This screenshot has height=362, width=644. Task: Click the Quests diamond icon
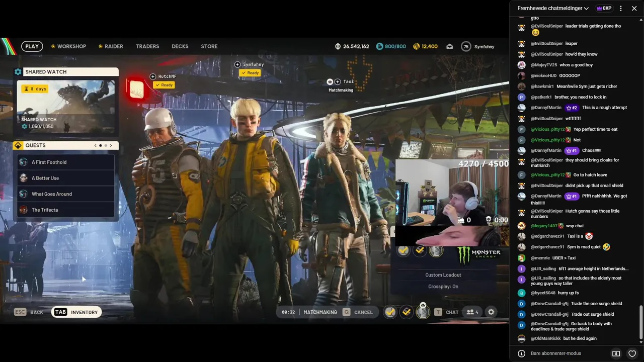tap(18, 145)
